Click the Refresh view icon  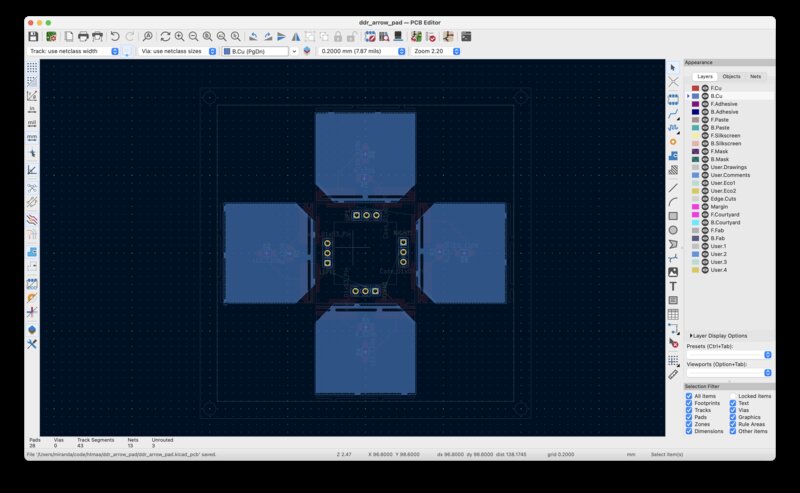click(x=165, y=36)
